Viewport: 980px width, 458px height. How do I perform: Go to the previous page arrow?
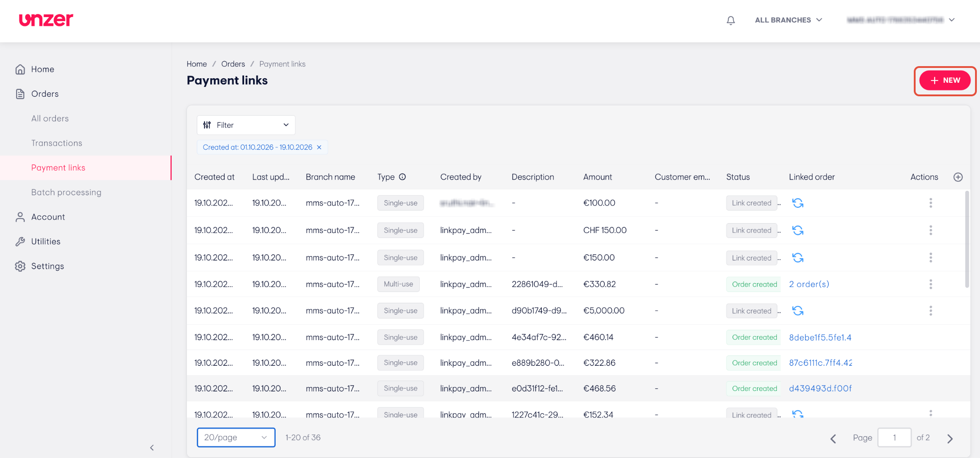(833, 438)
